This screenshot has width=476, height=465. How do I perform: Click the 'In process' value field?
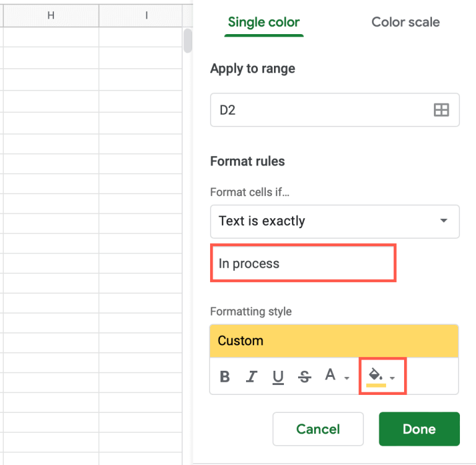point(303,263)
